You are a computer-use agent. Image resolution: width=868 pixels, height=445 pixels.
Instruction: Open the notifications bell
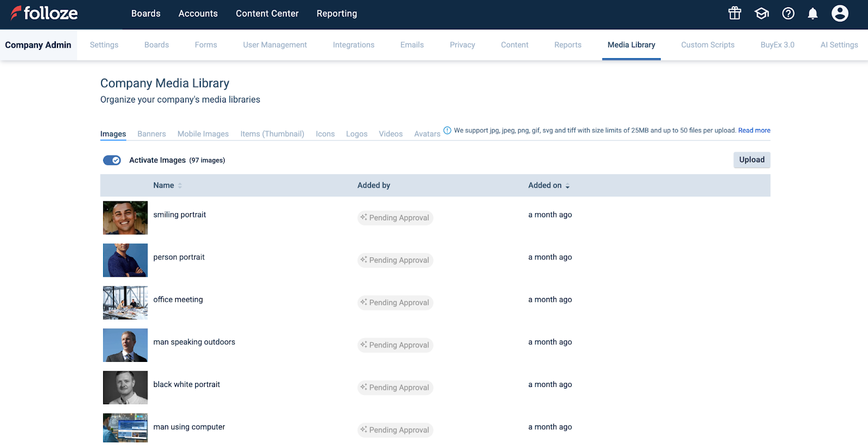812,14
